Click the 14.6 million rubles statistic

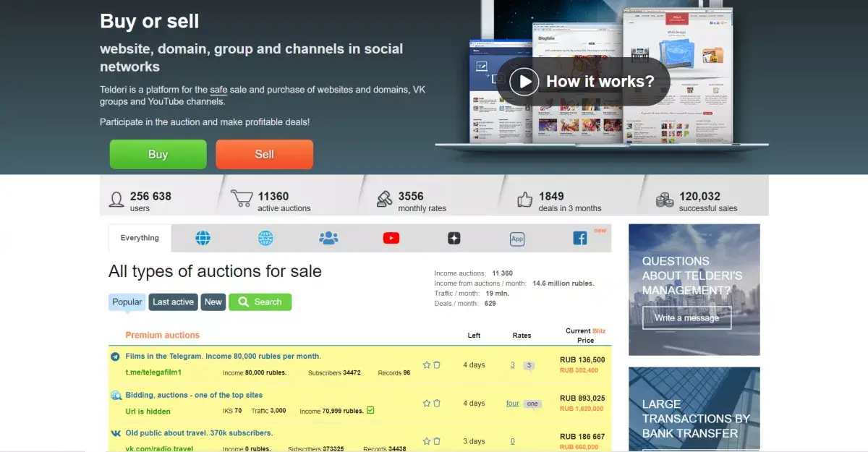[563, 283]
